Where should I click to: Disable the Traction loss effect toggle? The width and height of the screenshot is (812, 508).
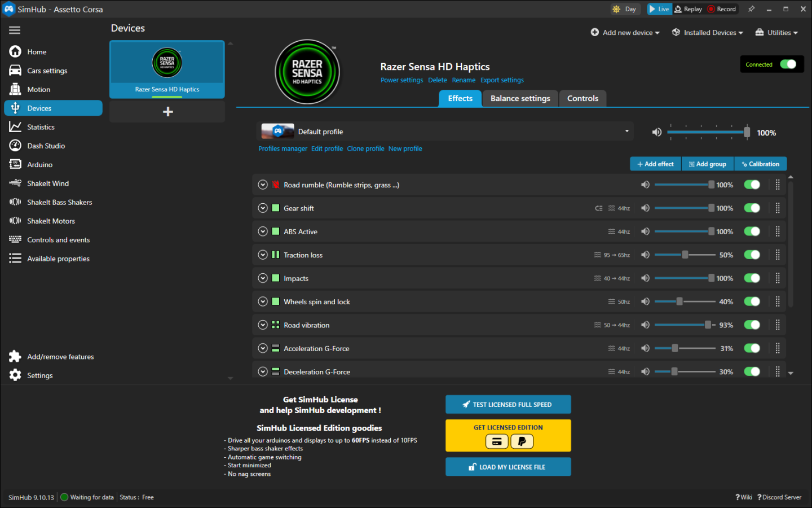752,255
